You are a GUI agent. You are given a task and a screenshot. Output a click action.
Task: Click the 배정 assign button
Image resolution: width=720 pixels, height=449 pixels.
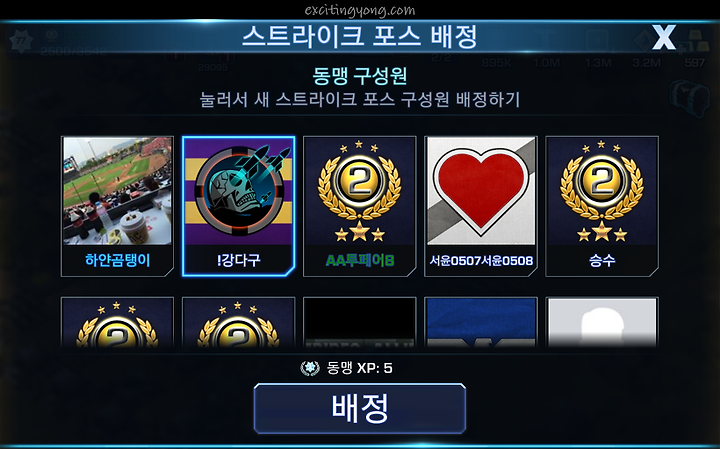(x=360, y=408)
